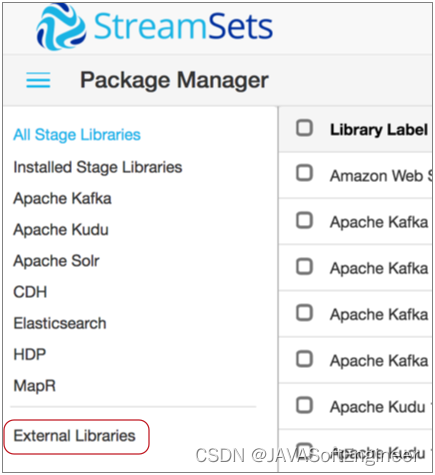Filter by Apache Kafka in sidebar
Viewport: 435px width, 475px height.
62,198
